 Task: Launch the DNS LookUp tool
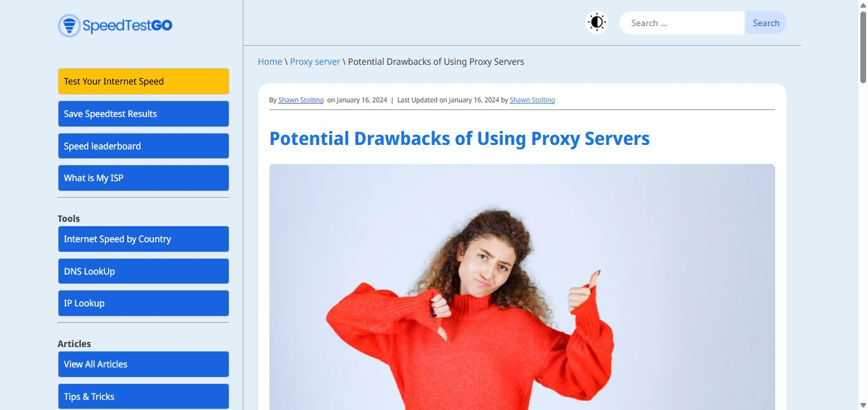[x=143, y=271]
